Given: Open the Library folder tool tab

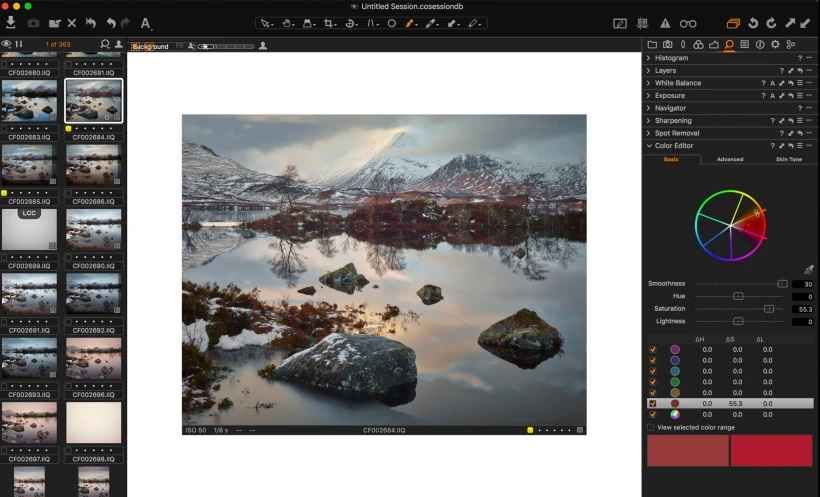Looking at the screenshot, I should tap(652, 44).
